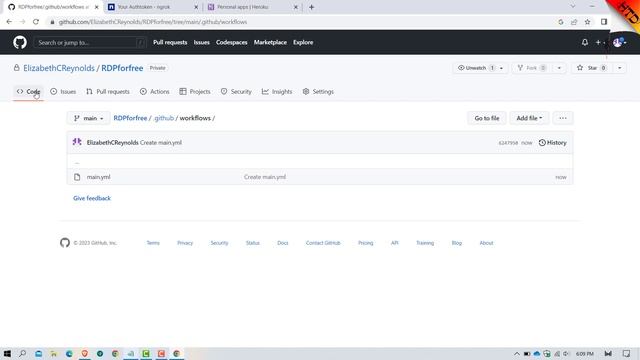Open the notifications bell
640x360 pixels.
point(585,42)
